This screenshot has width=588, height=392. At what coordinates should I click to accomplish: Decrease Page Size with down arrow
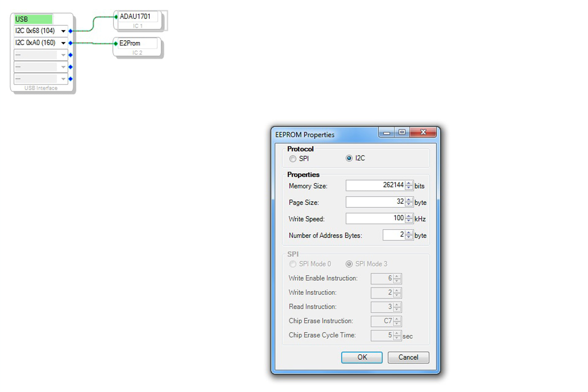pyautogui.click(x=409, y=204)
